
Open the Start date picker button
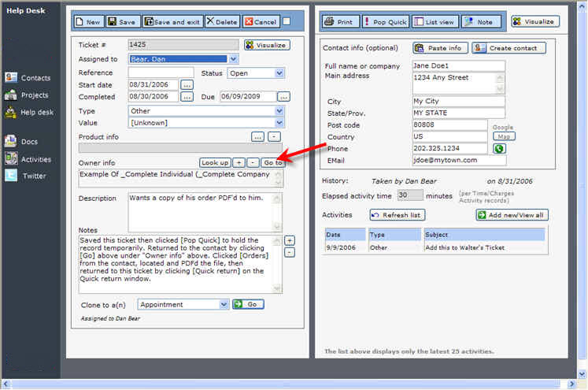187,85
